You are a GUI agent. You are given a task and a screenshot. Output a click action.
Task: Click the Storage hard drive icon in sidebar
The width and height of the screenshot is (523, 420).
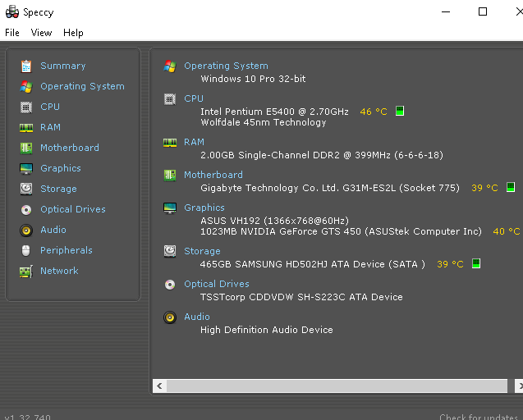26,189
